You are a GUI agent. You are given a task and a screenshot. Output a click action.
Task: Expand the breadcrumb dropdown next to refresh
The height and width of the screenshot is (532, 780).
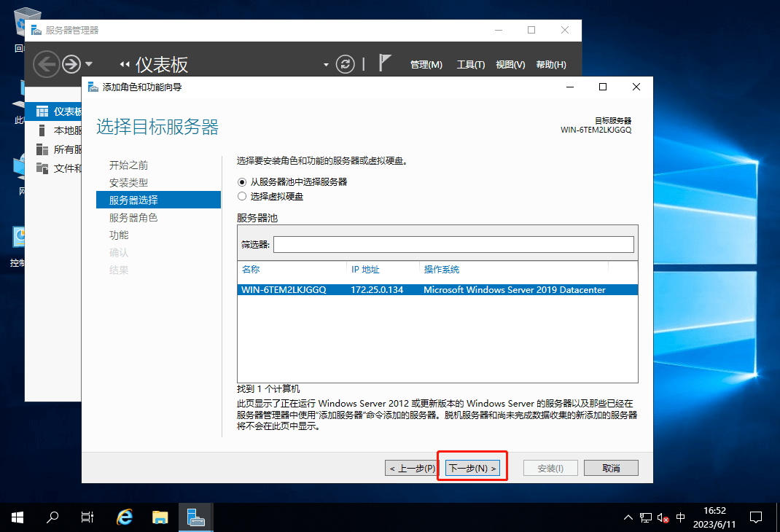[326, 65]
